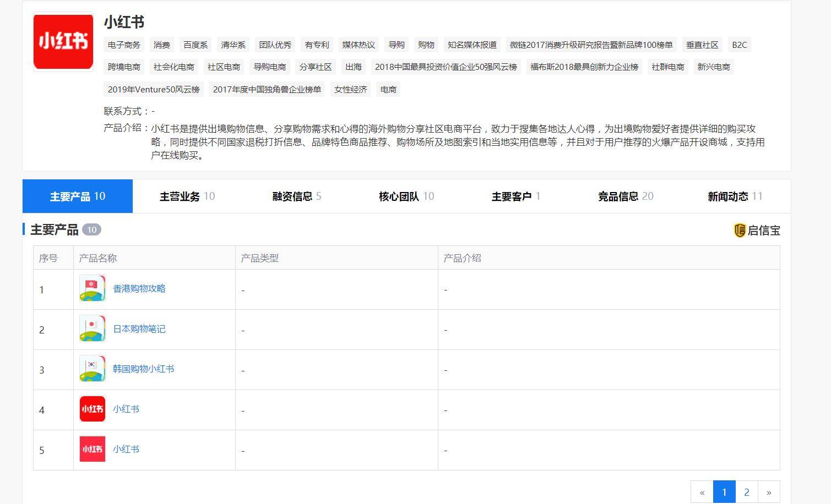
Task: Open the 香港购物攻略 product icon
Action: [x=93, y=289]
